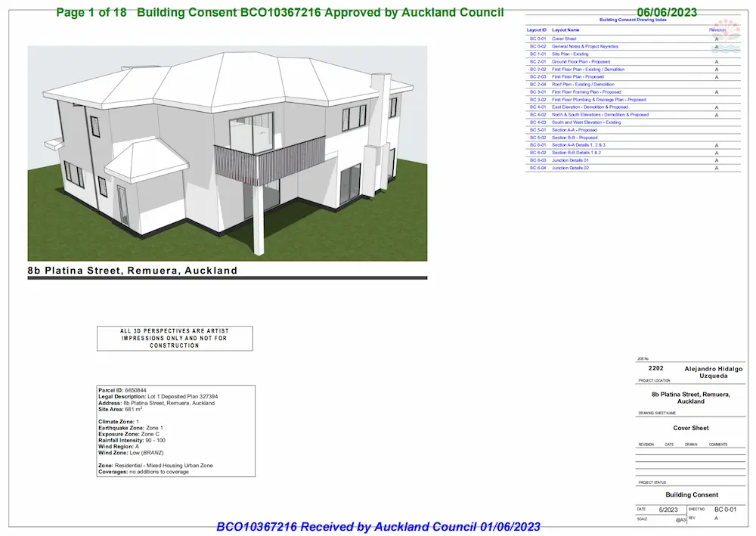Click 'Rainfall Intensity: 90 - 100' line
756x536 pixels.
[132, 441]
